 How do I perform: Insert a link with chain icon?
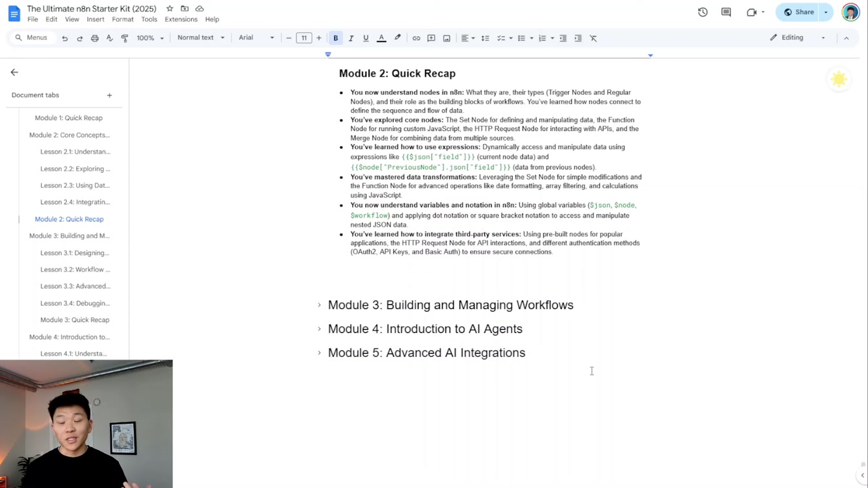point(416,38)
